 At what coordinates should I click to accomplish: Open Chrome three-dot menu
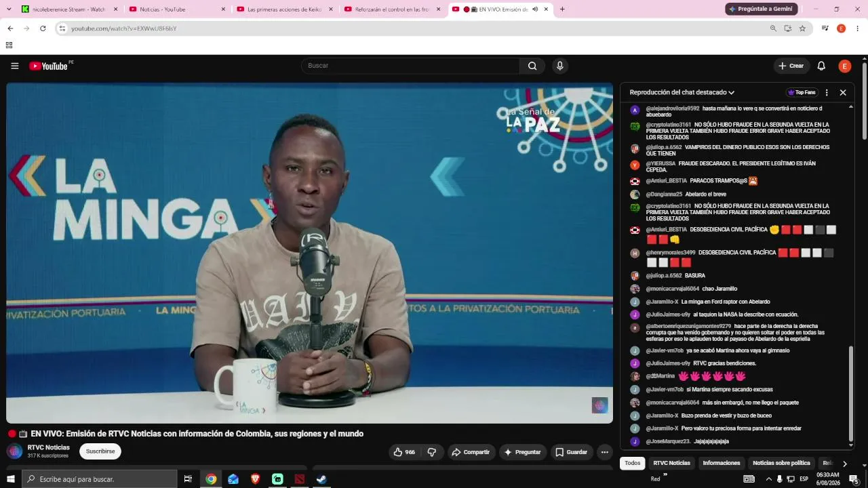coord(858,28)
